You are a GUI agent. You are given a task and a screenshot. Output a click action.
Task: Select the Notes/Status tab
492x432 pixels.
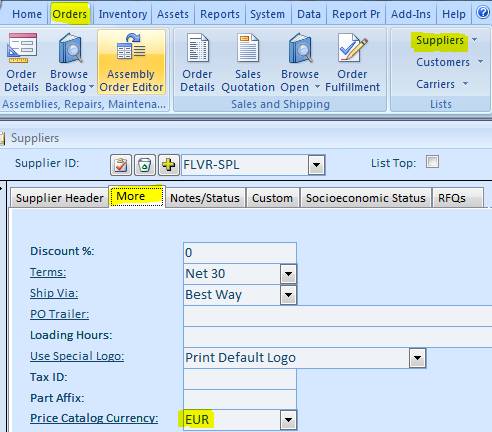tap(205, 198)
